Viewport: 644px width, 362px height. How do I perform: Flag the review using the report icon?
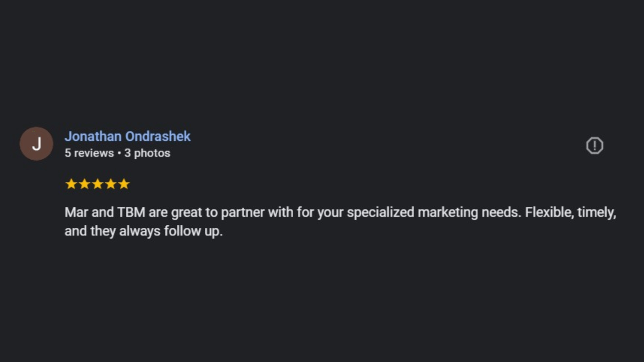595,146
